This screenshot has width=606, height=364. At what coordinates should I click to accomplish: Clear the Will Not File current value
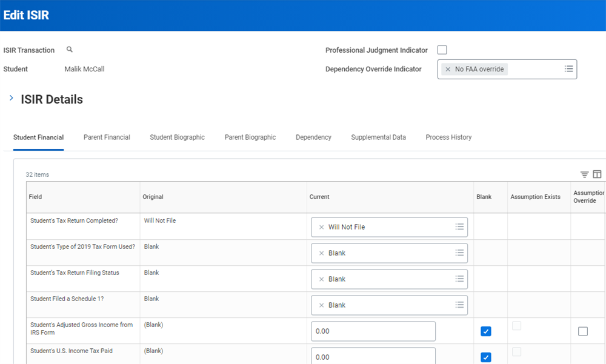pyautogui.click(x=321, y=227)
